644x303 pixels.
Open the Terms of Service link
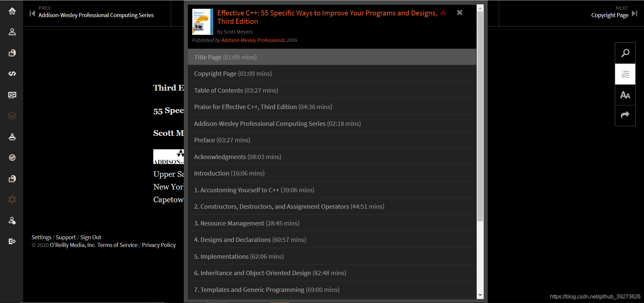click(117, 245)
